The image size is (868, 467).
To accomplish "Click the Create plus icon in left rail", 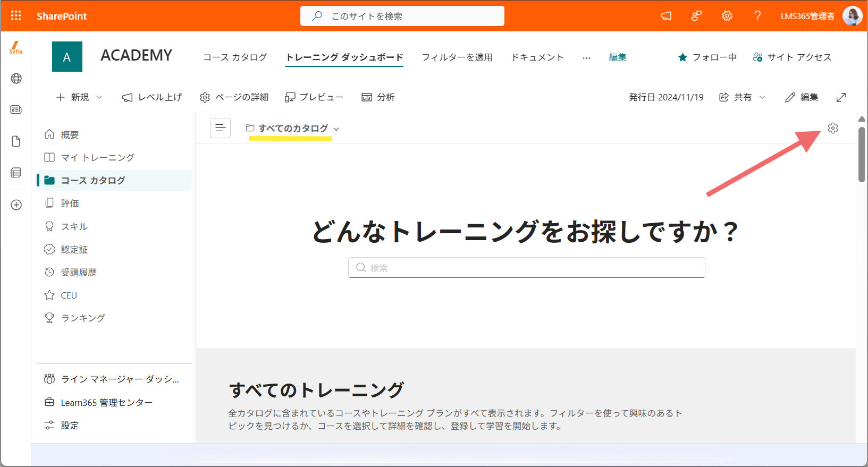I will tap(16, 205).
